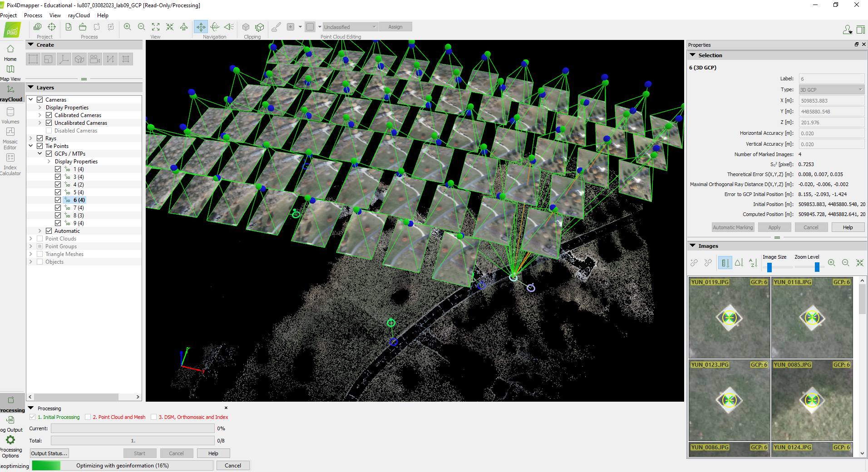Open Processing Options gear

pyautogui.click(x=10, y=447)
